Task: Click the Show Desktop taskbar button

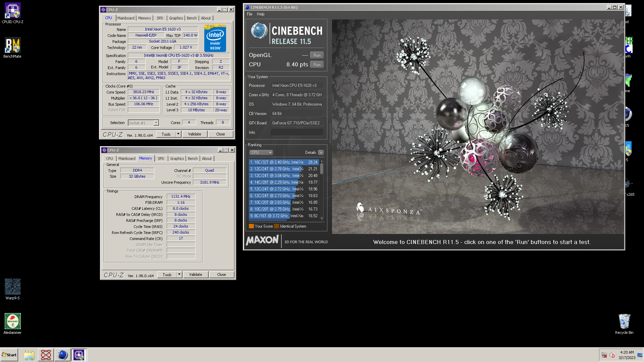Action: pyautogui.click(x=640, y=355)
